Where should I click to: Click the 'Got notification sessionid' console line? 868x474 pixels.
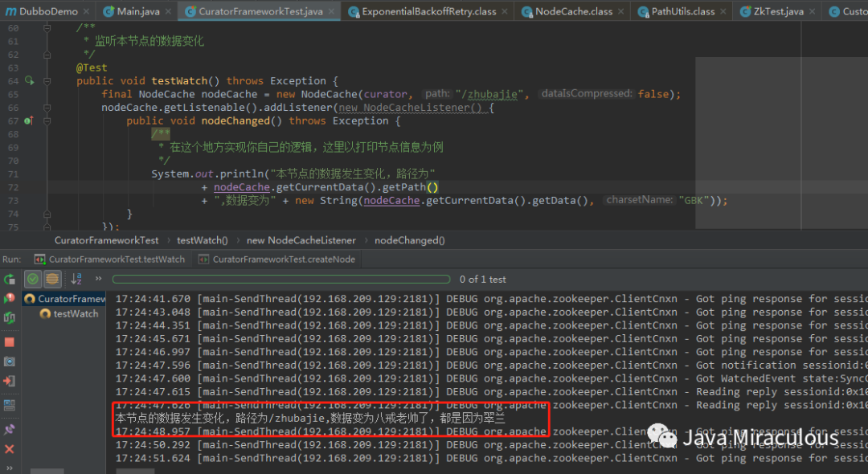(x=491, y=365)
